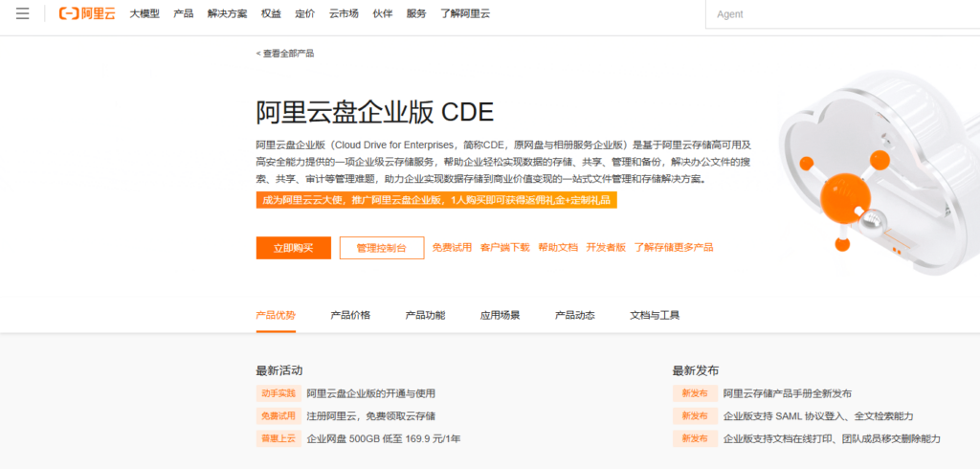Open the 了解阿里云 menu
The image size is (980, 469).
coord(465,13)
